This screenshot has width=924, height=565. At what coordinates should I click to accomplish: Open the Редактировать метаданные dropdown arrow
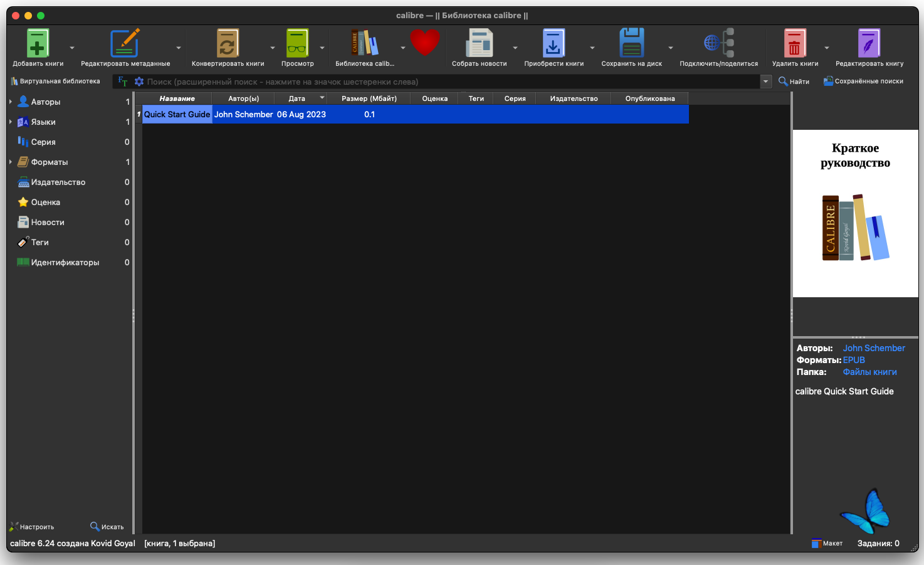point(179,48)
